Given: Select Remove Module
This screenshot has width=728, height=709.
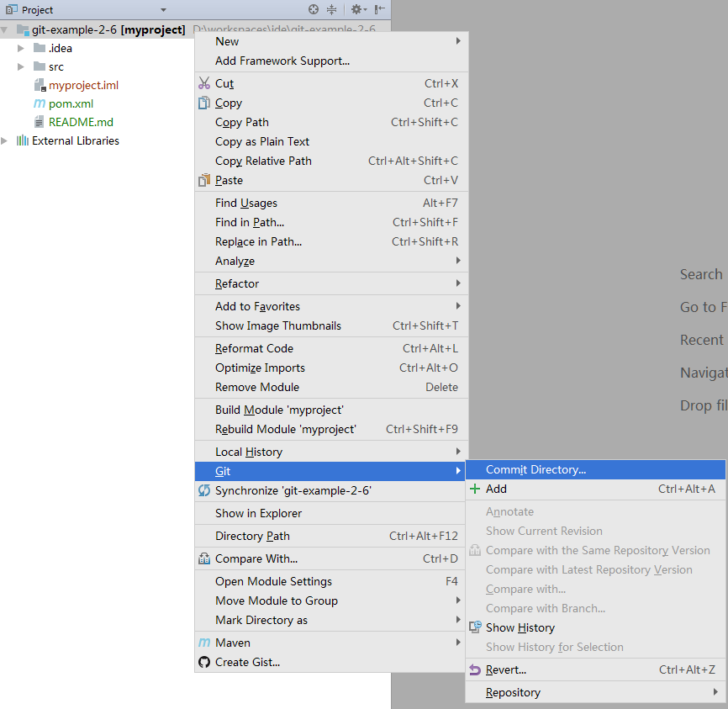Looking at the screenshot, I should coord(331,387).
